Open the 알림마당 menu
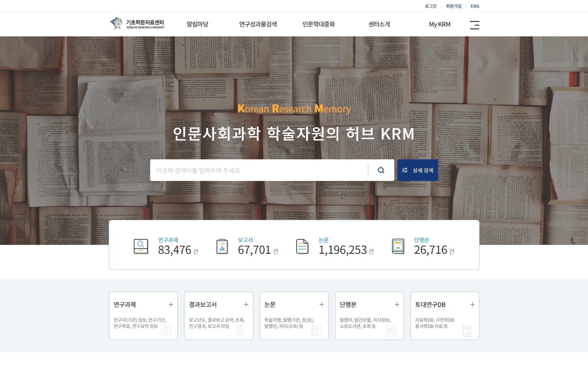Viewport: 588px width, 365px height. coord(197,24)
